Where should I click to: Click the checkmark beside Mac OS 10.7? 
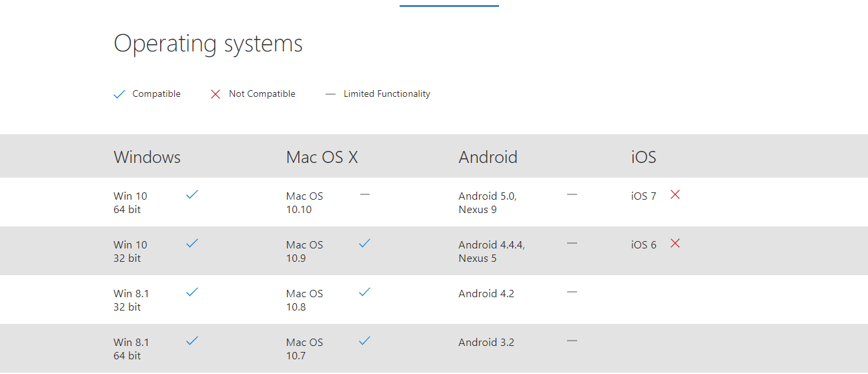coord(364,341)
